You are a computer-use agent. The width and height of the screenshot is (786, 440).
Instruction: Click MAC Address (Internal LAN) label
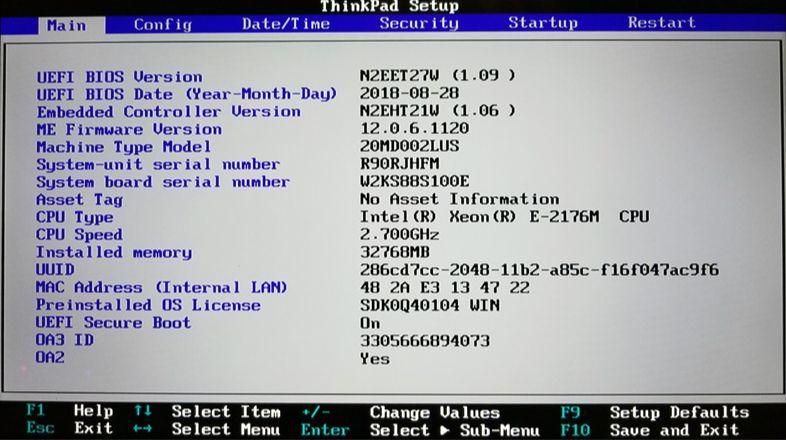tap(161, 287)
